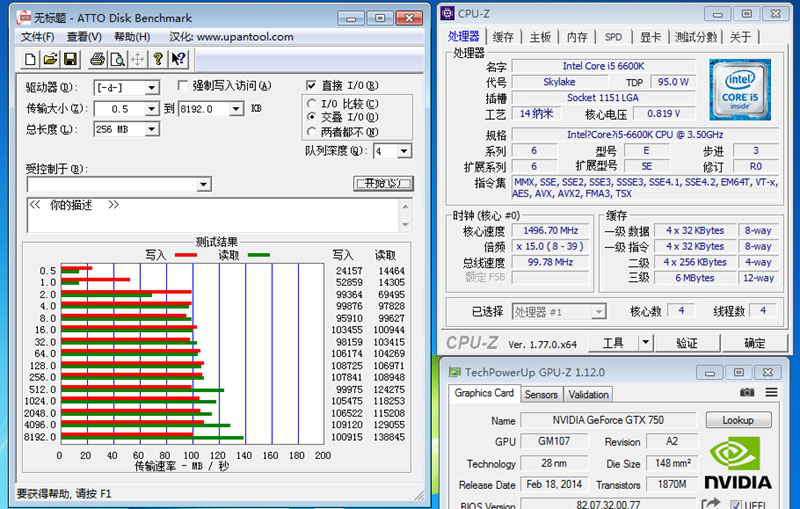This screenshot has height=509, width=800.
Task: Click the red write legend swatch
Action: (186, 254)
